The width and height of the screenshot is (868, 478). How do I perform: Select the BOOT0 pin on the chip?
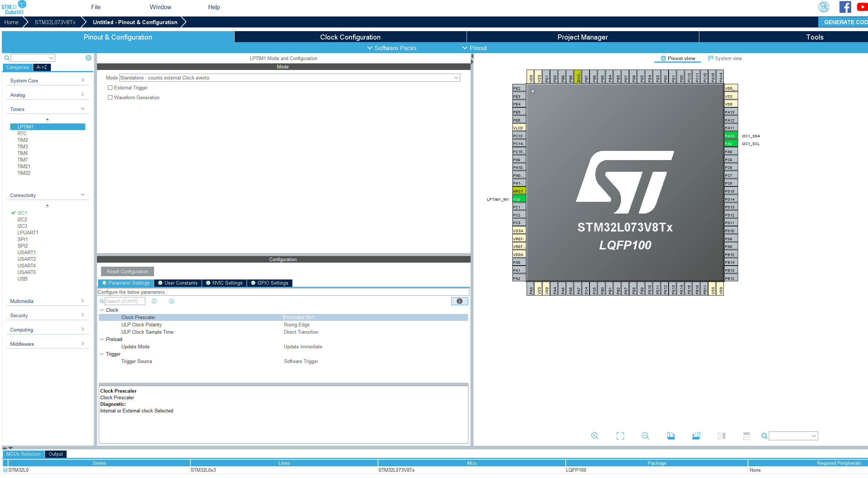(578, 77)
